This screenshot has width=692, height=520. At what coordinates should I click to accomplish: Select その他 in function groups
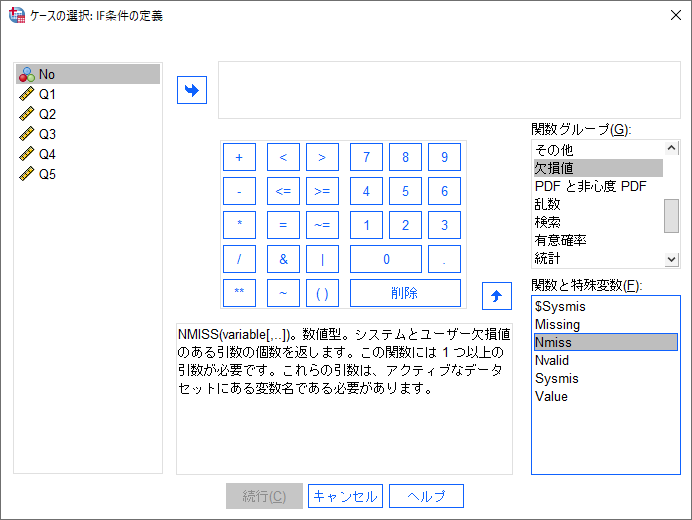click(x=598, y=150)
